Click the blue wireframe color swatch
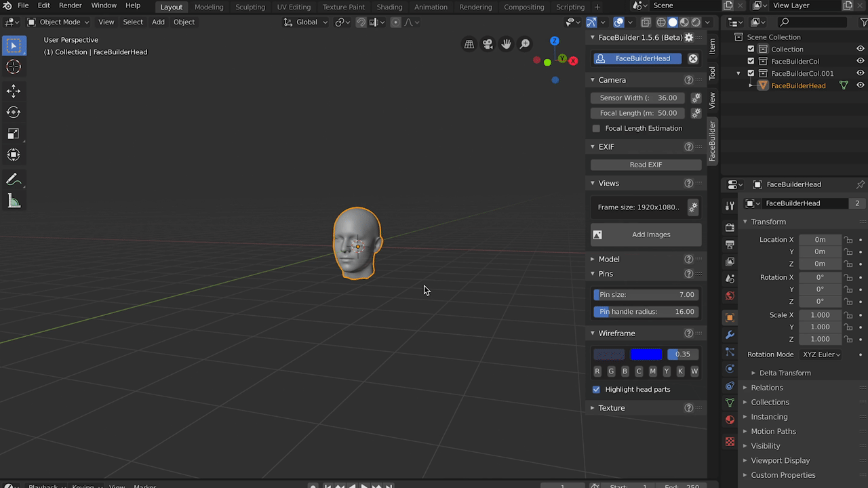Image resolution: width=868 pixels, height=488 pixels. 645,354
